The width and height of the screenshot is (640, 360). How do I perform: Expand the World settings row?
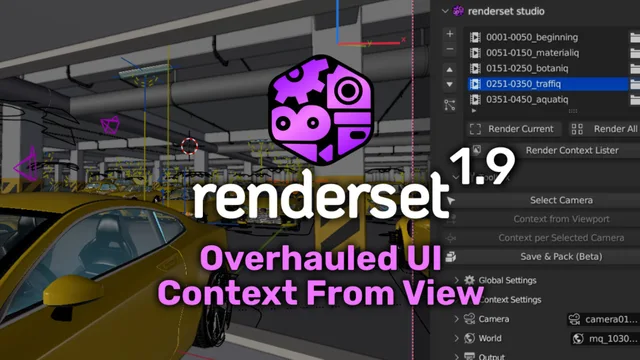[457, 338]
